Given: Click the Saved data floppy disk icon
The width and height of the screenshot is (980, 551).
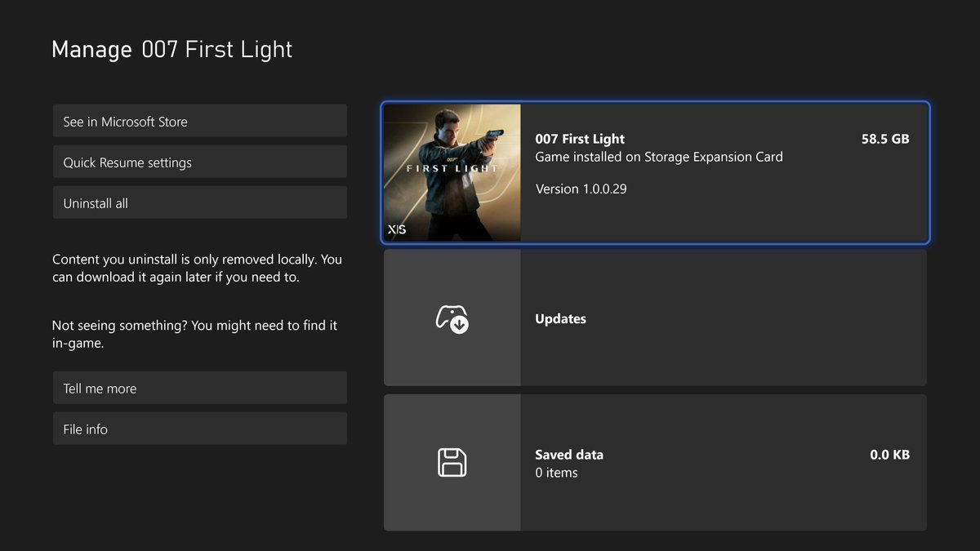Looking at the screenshot, I should 452,462.
